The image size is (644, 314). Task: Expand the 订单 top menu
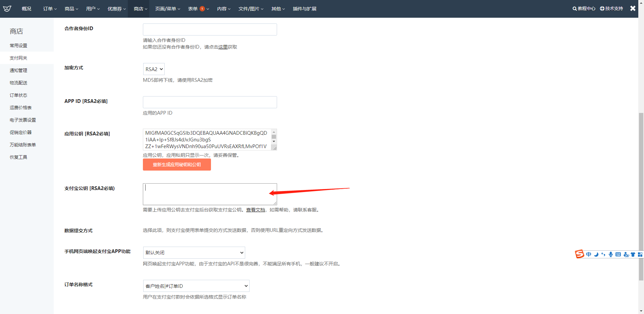click(x=50, y=9)
